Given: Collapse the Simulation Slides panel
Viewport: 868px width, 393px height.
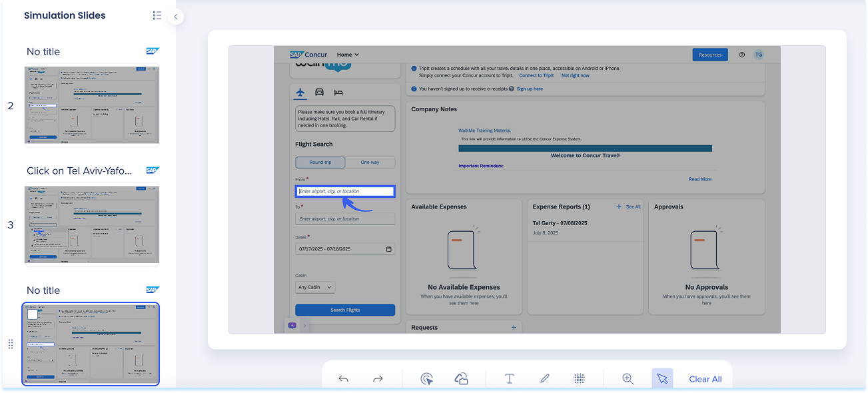Looking at the screenshot, I should [176, 16].
